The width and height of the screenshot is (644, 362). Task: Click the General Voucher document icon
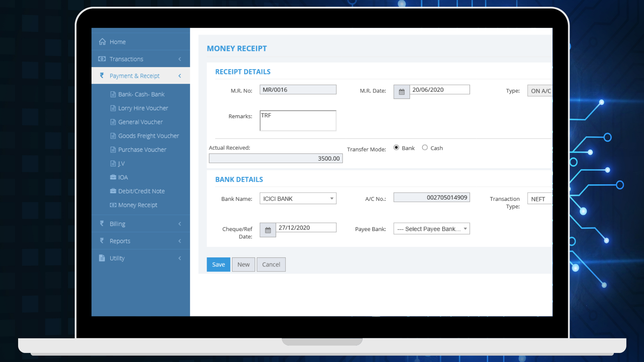point(113,122)
